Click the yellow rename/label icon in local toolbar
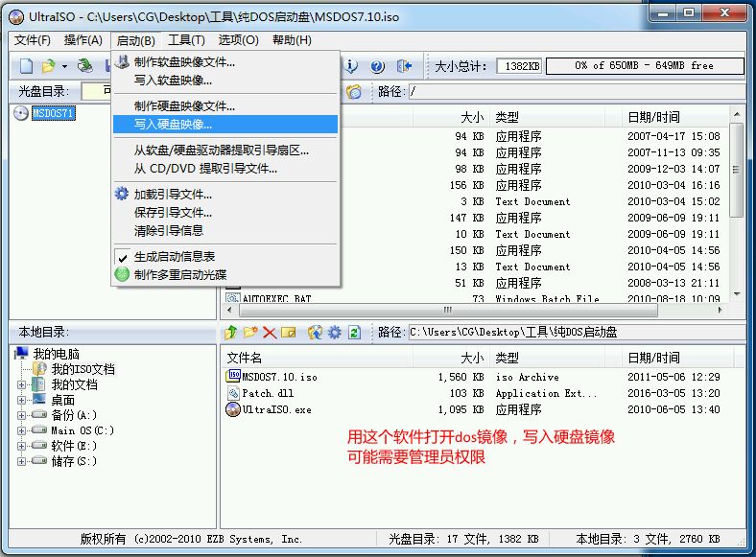756x557 pixels. [x=289, y=332]
